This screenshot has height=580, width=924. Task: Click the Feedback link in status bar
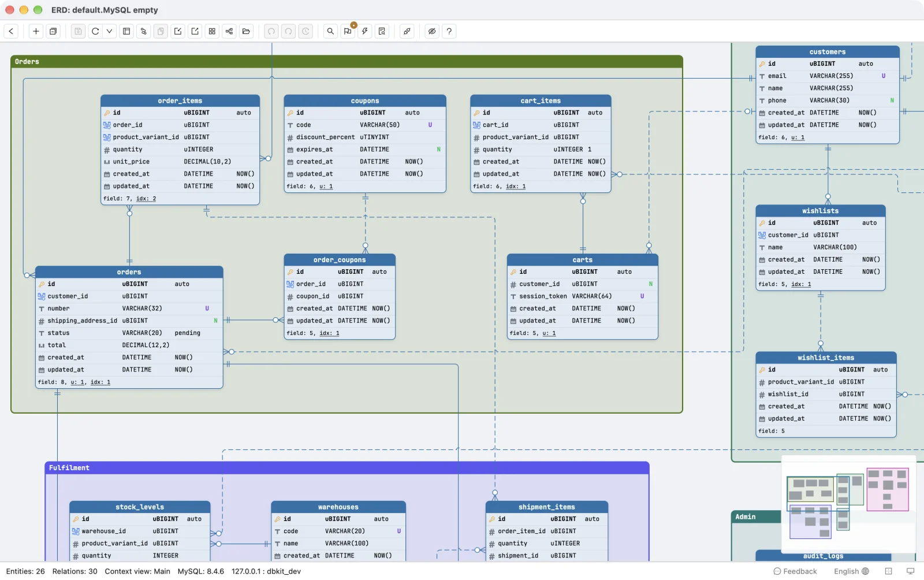coord(795,571)
